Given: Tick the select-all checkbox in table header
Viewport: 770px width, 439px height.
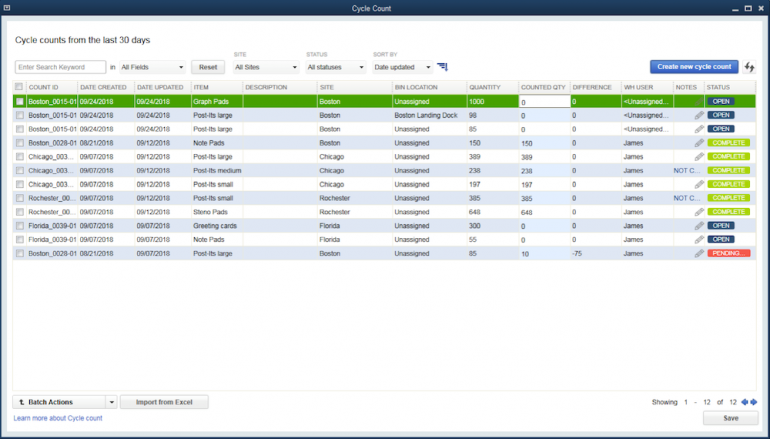Looking at the screenshot, I should [x=19, y=87].
